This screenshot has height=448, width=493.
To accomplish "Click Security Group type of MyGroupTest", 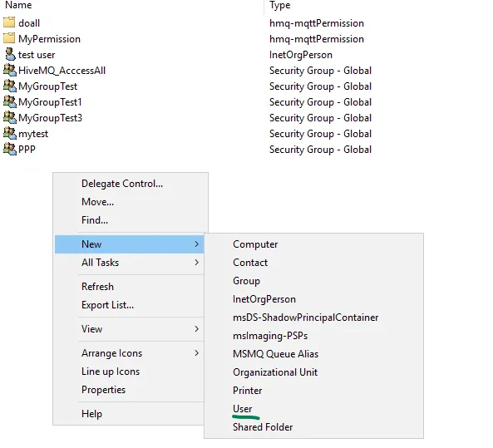I will coord(320,86).
